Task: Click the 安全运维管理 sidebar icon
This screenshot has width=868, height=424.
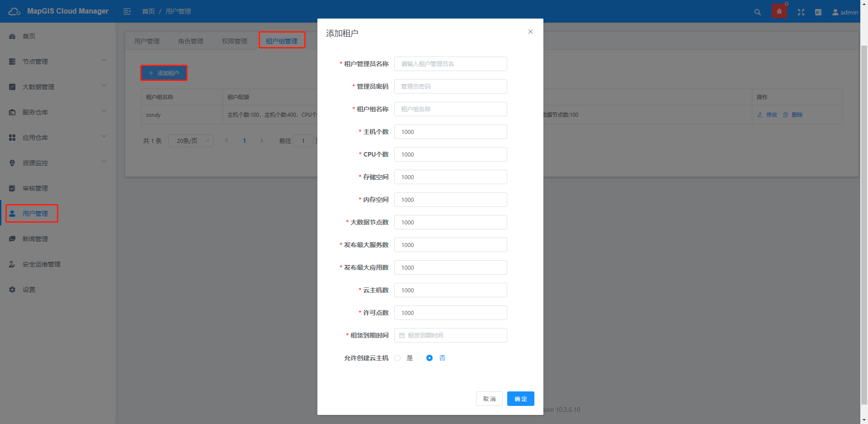Action: coord(12,264)
